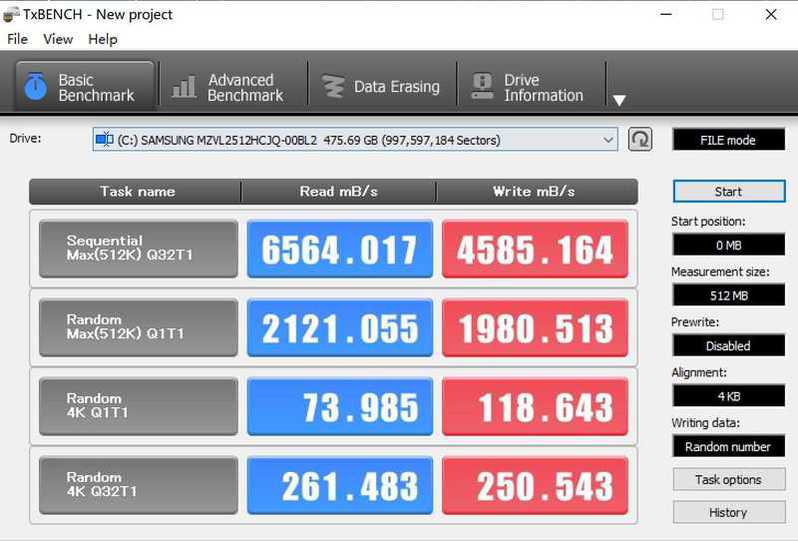This screenshot has height=541, width=798.
Task: Expand the toolbar overflow arrow
Action: click(619, 100)
